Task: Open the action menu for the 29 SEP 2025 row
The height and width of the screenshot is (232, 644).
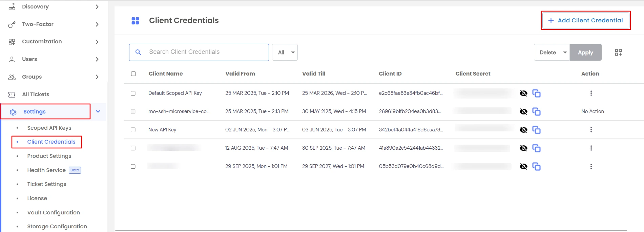Action: tap(591, 167)
